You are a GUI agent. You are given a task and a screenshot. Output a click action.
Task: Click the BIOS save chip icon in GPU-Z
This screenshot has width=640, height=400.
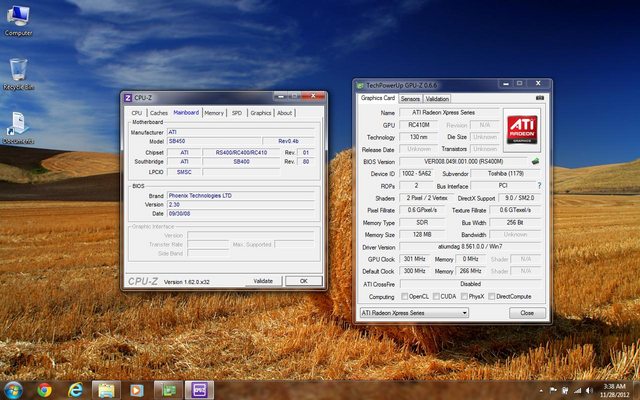(536, 162)
